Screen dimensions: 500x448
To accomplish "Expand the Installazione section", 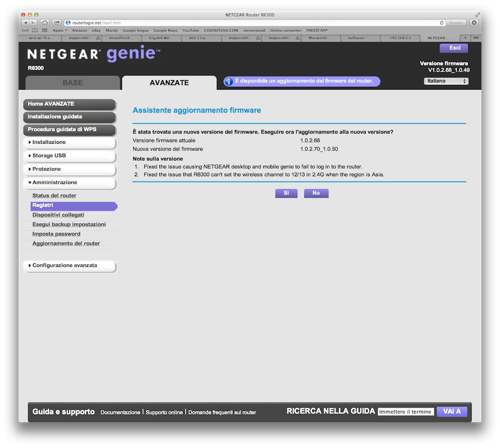I will 69,142.
